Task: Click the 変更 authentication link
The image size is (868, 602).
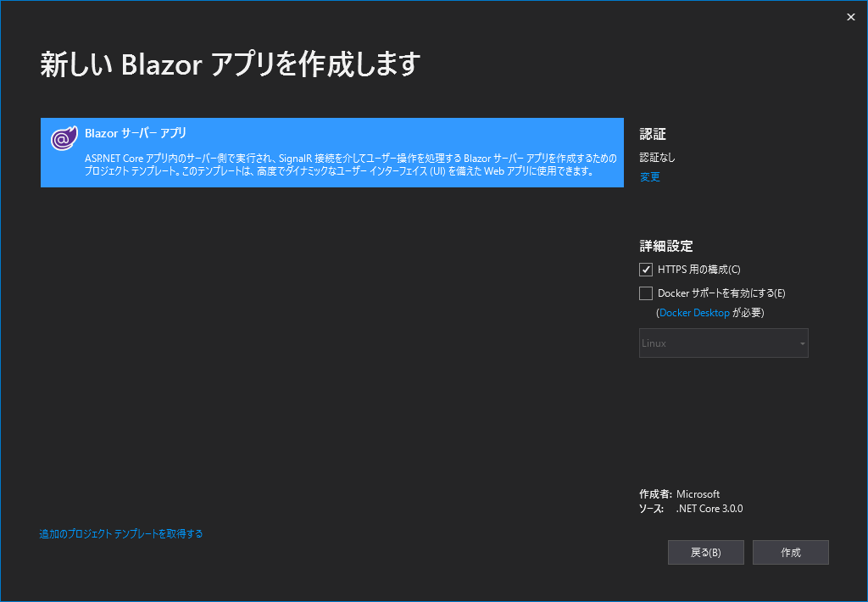Action: click(x=650, y=176)
